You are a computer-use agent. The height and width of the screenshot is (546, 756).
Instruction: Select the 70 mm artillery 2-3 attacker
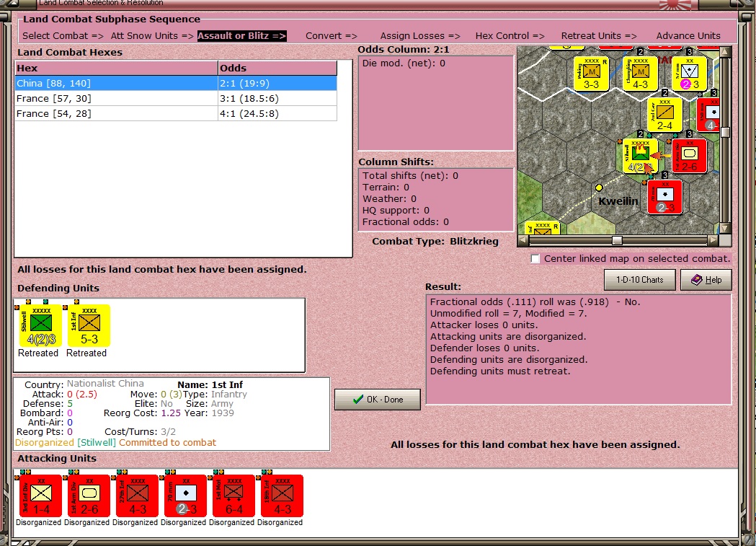click(185, 496)
